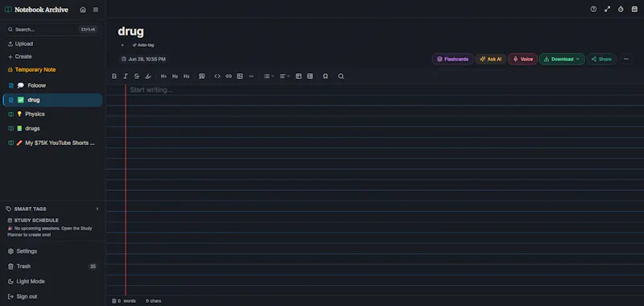644x306 pixels.
Task: Insert a hyperlink
Action: 229,76
